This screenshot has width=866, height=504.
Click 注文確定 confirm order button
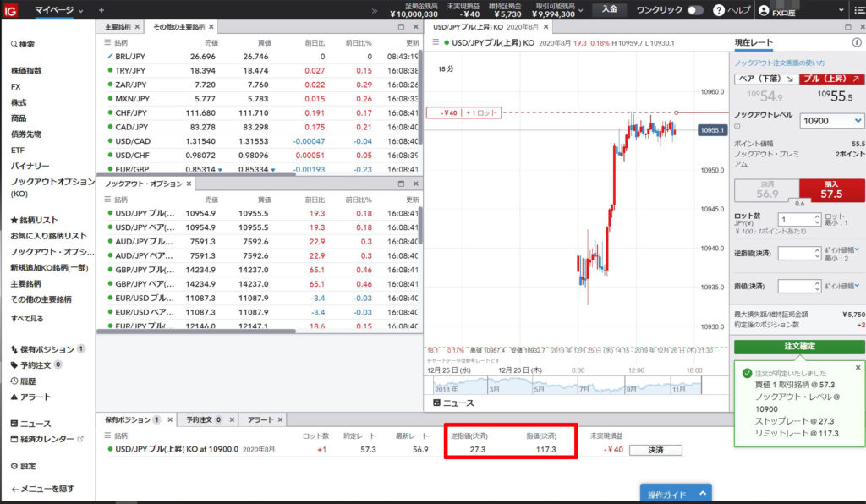[x=799, y=346]
